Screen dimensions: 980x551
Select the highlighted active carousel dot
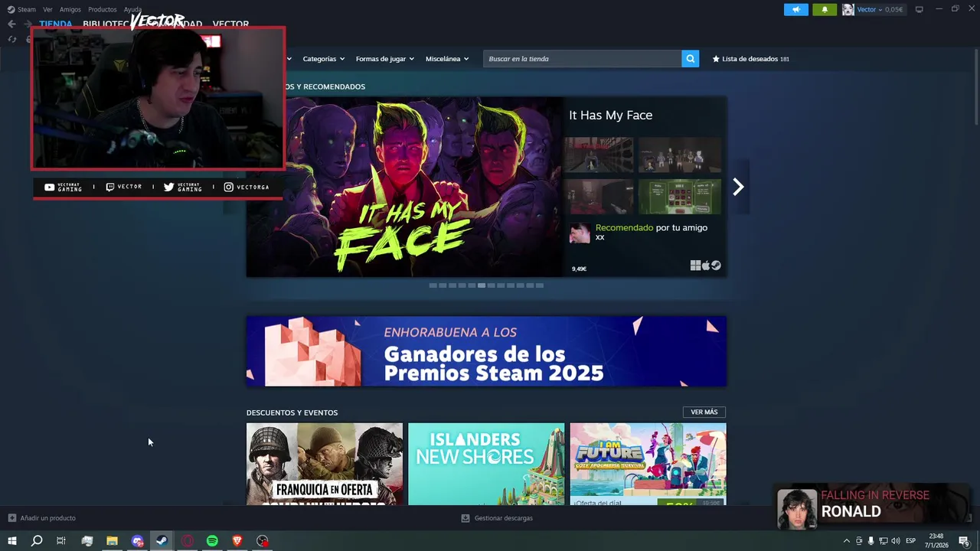(x=482, y=285)
